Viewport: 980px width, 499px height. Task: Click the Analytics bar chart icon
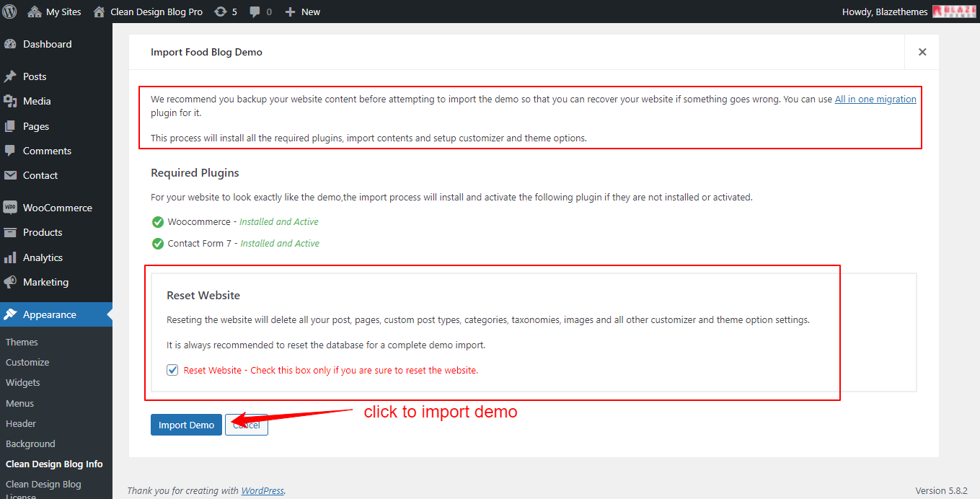tap(10, 257)
